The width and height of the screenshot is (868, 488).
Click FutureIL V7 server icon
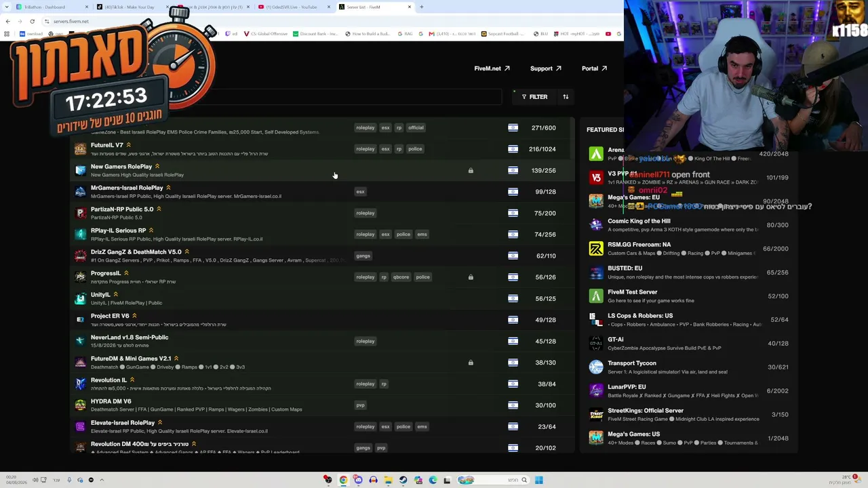tap(81, 149)
